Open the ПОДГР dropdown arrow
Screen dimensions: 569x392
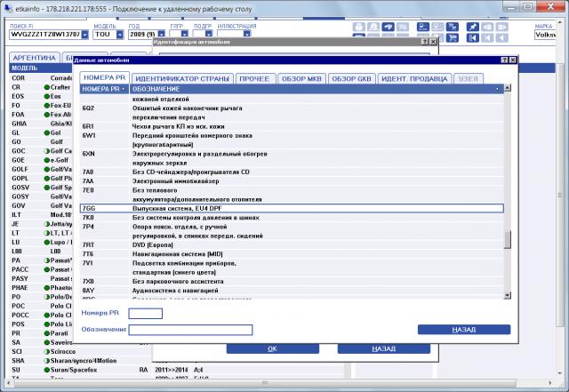[x=209, y=34]
